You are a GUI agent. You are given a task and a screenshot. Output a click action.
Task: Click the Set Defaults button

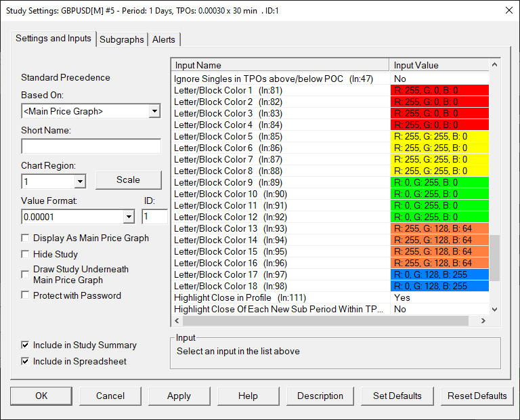[397, 396]
